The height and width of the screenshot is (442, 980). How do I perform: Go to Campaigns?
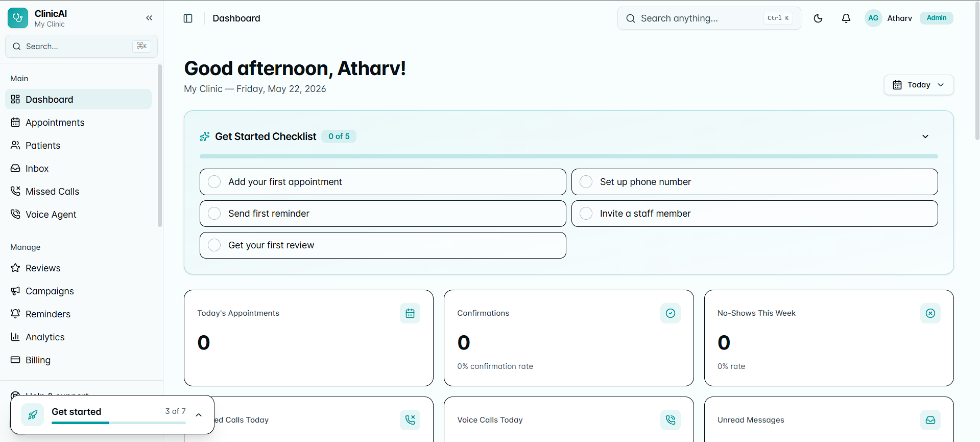click(78, 291)
